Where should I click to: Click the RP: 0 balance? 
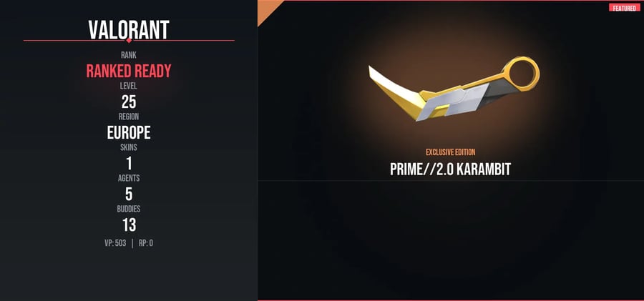pos(146,243)
